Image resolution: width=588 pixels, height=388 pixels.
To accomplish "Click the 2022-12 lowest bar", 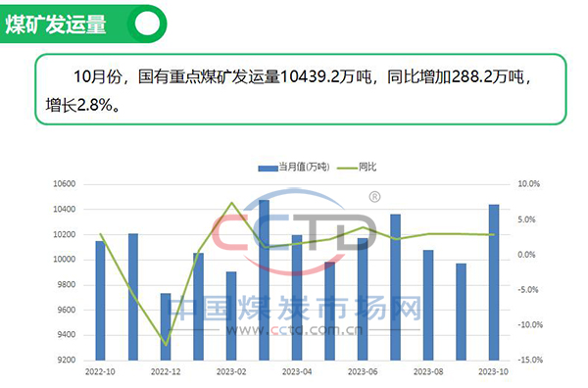I will point(166,326).
